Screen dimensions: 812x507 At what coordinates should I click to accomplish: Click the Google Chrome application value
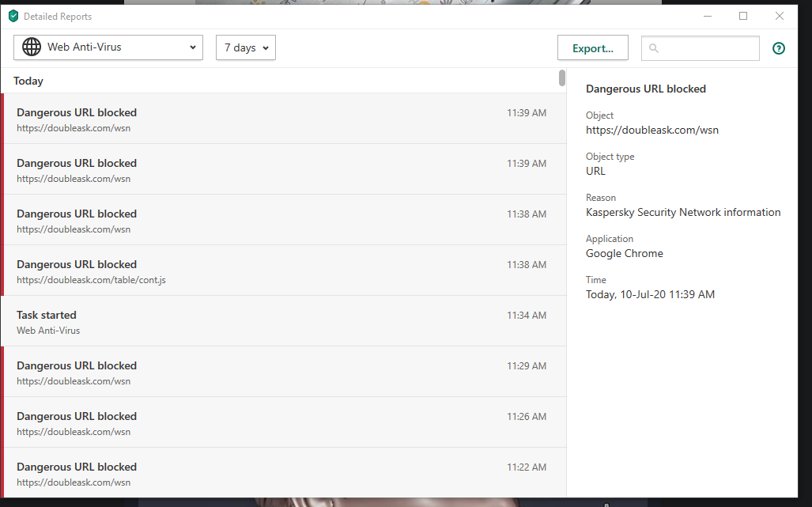click(x=625, y=253)
